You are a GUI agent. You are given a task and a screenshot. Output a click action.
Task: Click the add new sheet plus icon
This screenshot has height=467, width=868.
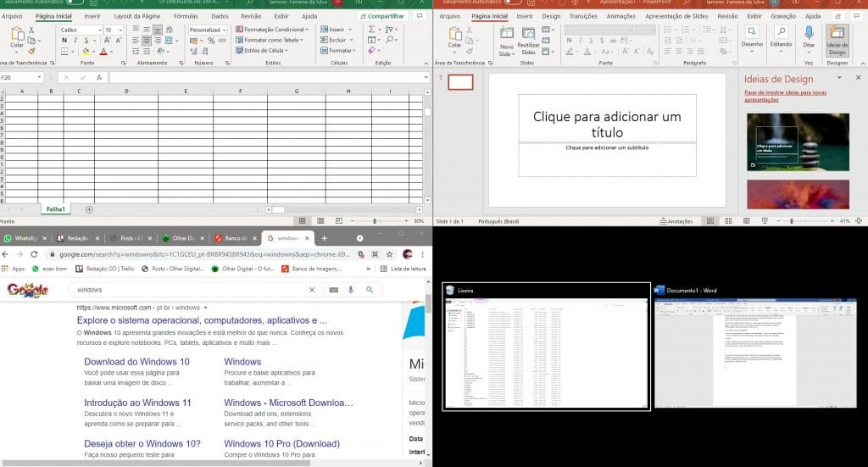click(x=89, y=209)
